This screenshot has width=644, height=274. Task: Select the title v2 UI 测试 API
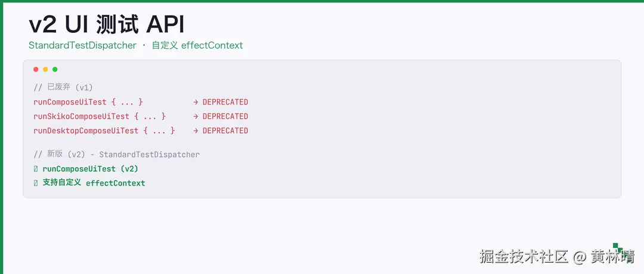tap(106, 24)
